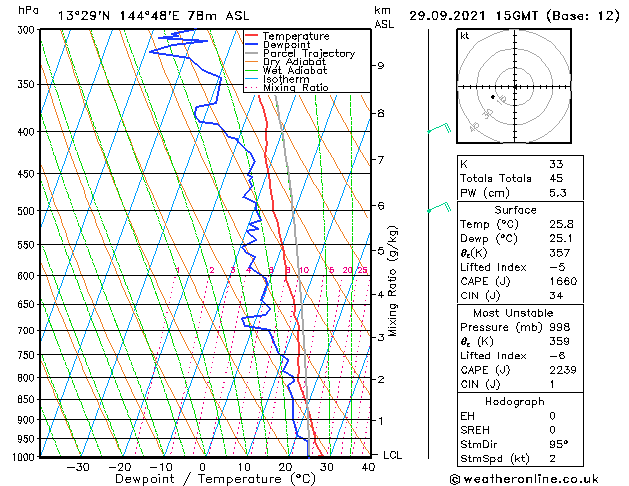The height and width of the screenshot is (486, 629).
Task: Click the 500 hPa pressure axis label
Action: (x=27, y=211)
